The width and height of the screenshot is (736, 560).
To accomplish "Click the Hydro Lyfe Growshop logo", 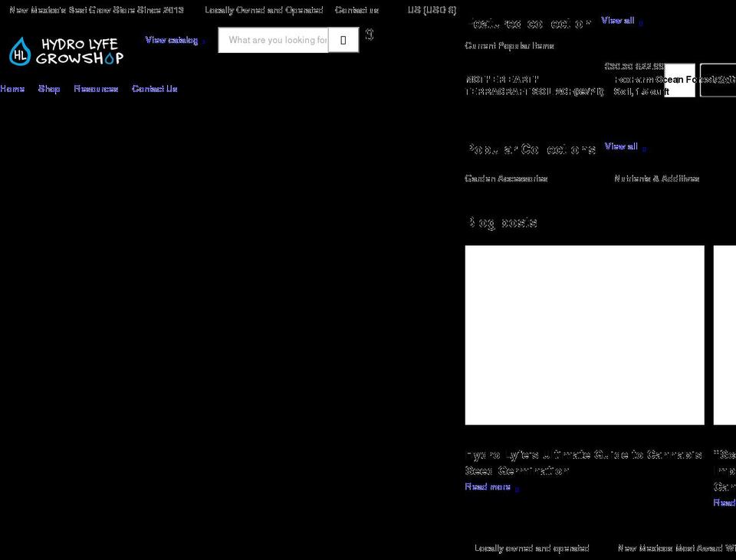I will point(66,51).
